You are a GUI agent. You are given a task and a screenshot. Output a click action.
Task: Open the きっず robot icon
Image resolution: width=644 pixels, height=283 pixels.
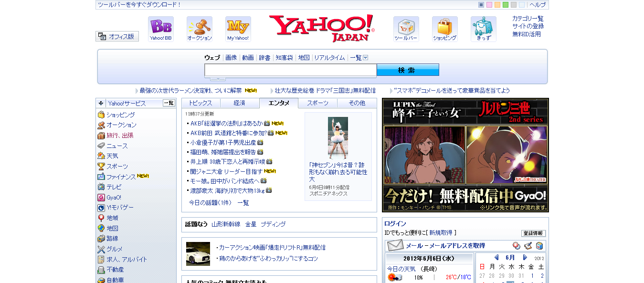pyautogui.click(x=484, y=29)
